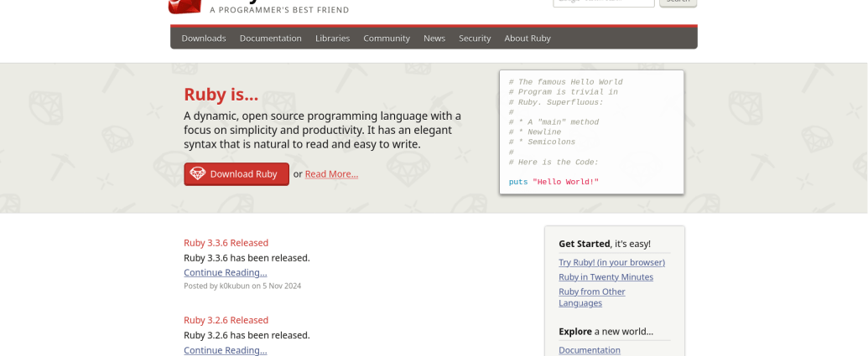
Task: Focus the search input field
Action: coord(604,3)
